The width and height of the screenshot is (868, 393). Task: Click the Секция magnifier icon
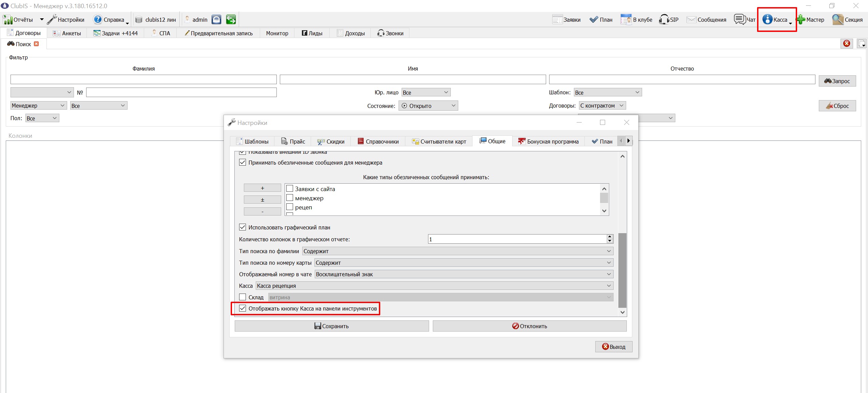838,20
